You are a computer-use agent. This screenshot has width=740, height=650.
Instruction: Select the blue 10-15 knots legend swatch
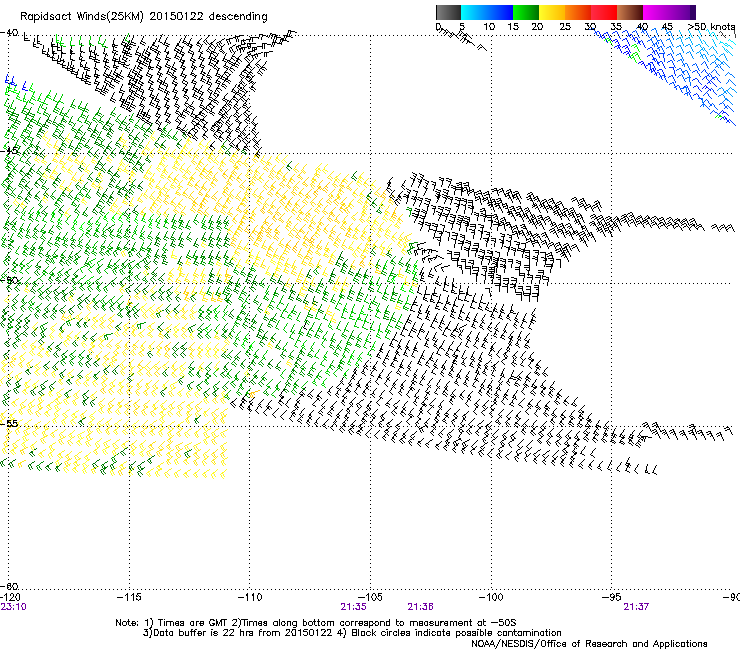(499, 12)
